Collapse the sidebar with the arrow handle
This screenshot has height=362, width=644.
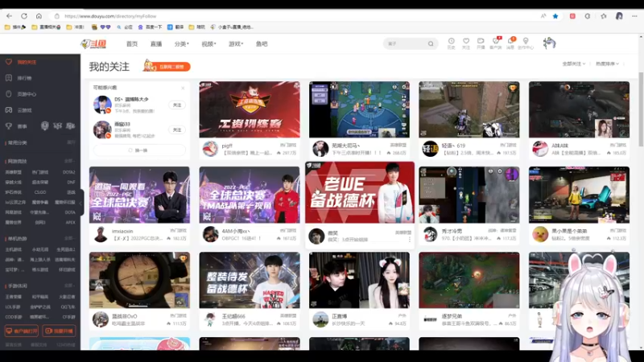[81, 203]
